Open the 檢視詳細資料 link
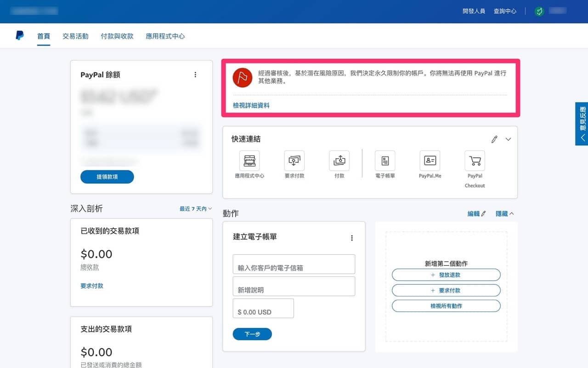Viewport: 588px width, 368px height. click(251, 105)
